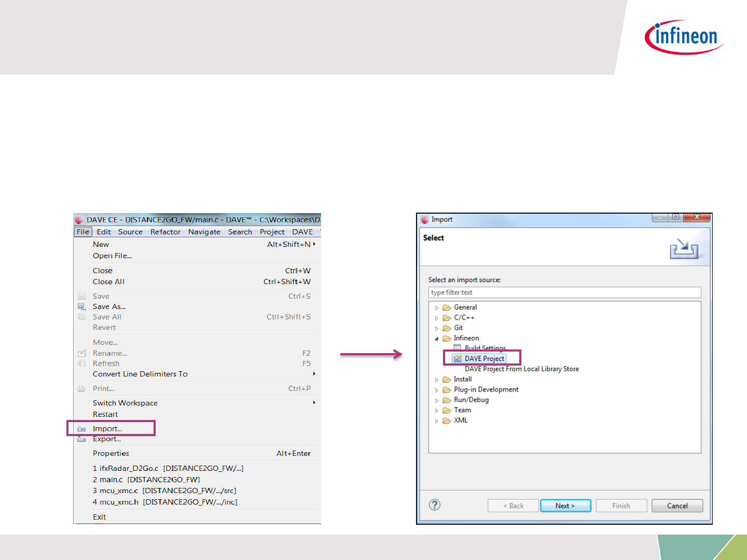Click the Cancel button
This screenshot has width=747, height=560.
(x=677, y=506)
